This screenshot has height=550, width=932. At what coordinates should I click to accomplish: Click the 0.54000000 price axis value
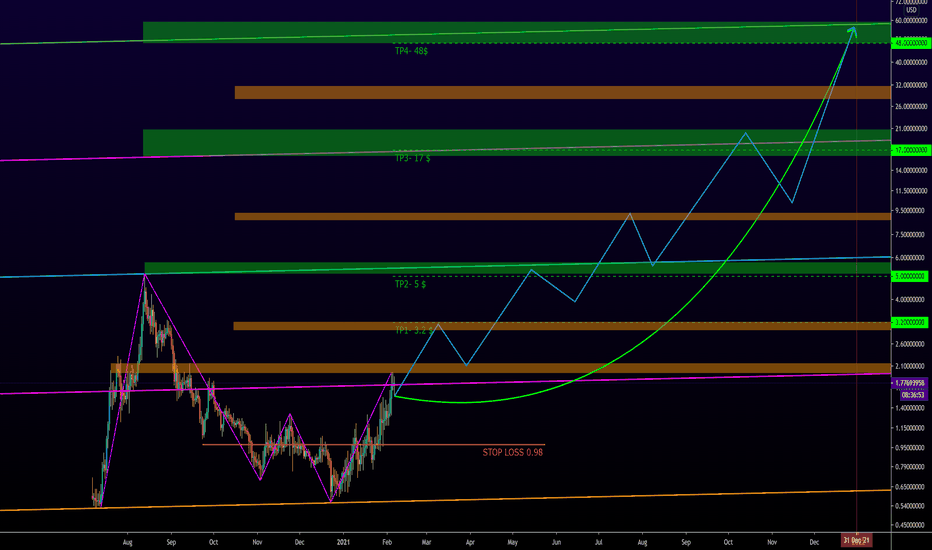point(909,506)
